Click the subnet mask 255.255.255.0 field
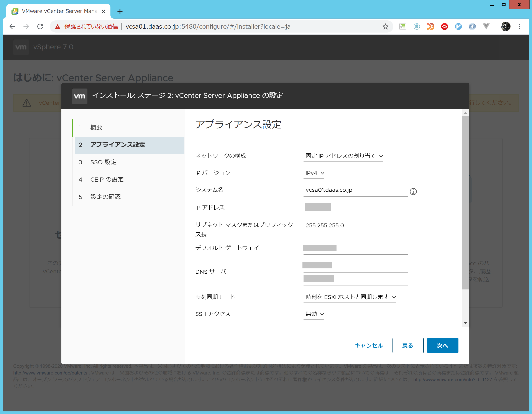Screen dimensions: 532x414 point(356,226)
